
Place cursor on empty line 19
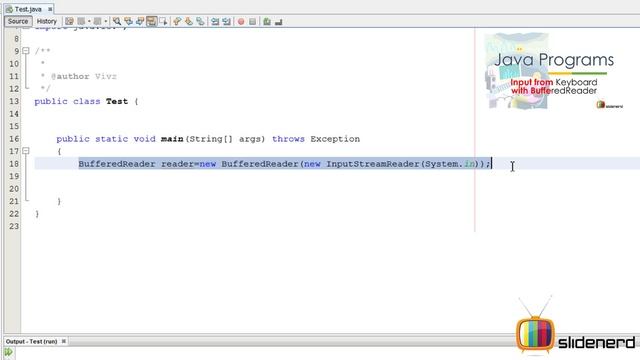point(331,176)
